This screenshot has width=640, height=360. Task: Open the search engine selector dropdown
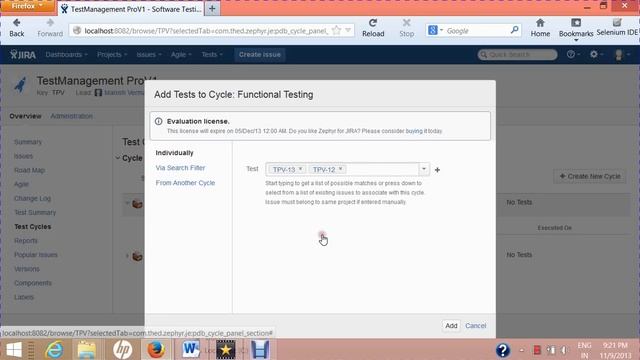[x=436, y=30]
